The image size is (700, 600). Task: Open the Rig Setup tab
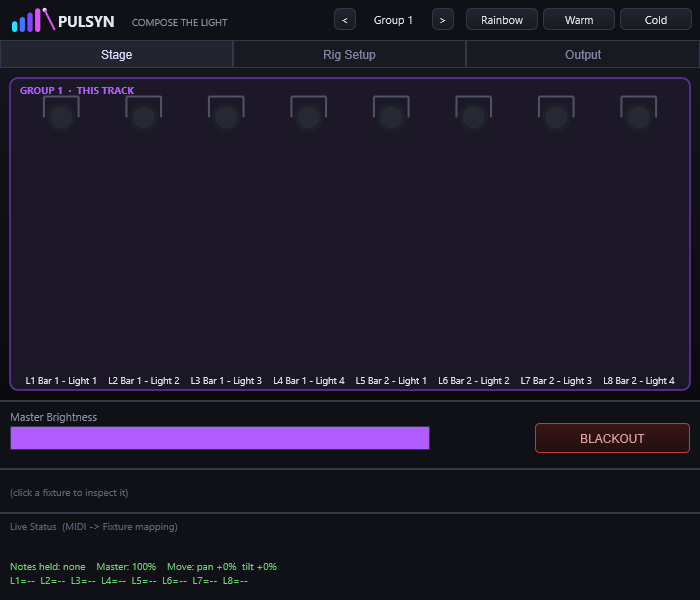pyautogui.click(x=350, y=54)
